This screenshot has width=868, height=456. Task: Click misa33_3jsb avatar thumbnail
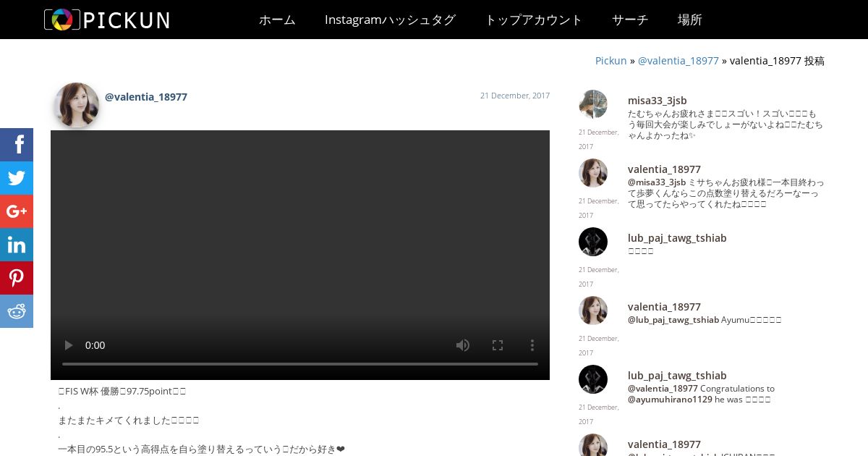coord(593,104)
